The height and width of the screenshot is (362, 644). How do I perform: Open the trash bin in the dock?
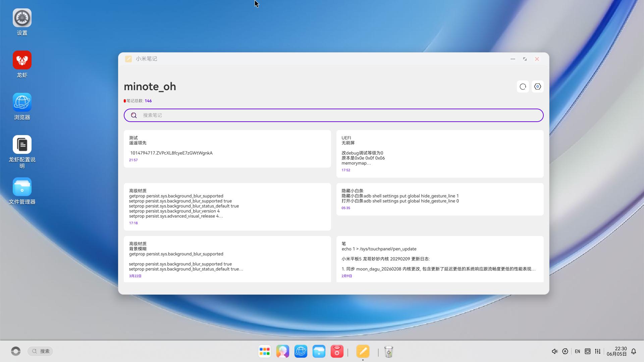388,352
